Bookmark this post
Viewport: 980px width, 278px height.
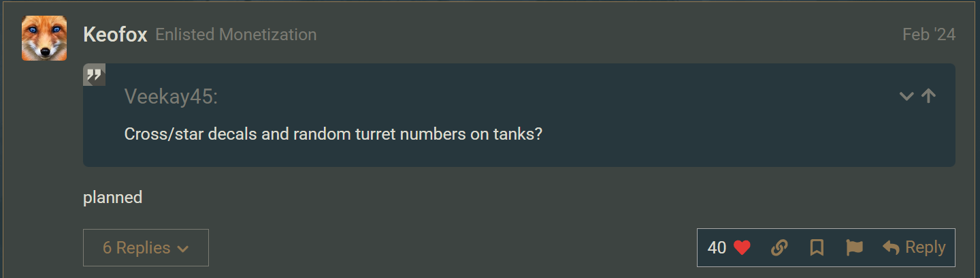tap(817, 248)
